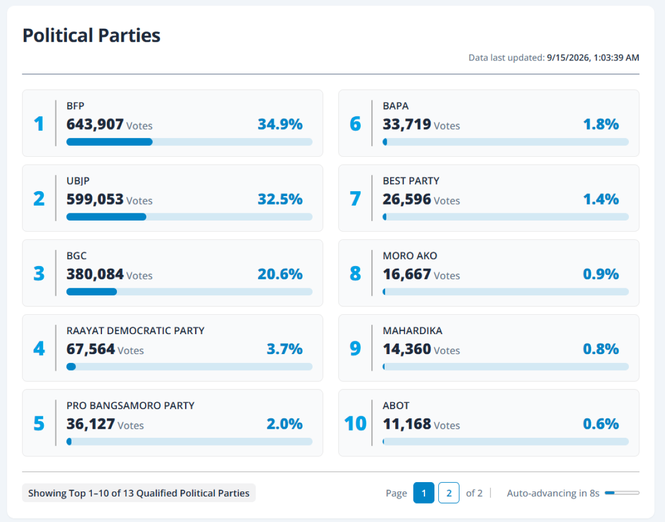This screenshot has width=665, height=522.
Task: Click the PRO BANGSAMORO PARTY progress bar
Action: (x=189, y=441)
